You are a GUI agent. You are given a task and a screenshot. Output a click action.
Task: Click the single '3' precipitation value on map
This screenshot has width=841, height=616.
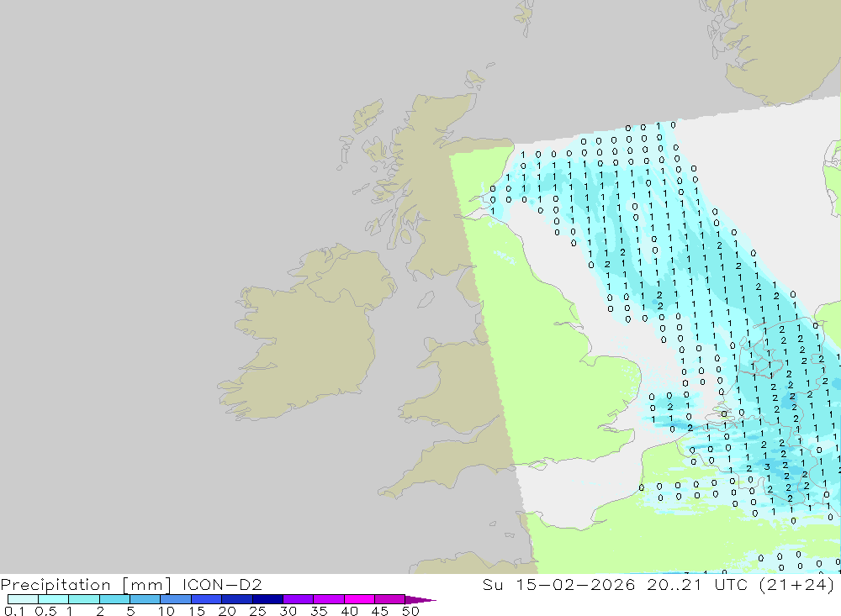tap(767, 467)
